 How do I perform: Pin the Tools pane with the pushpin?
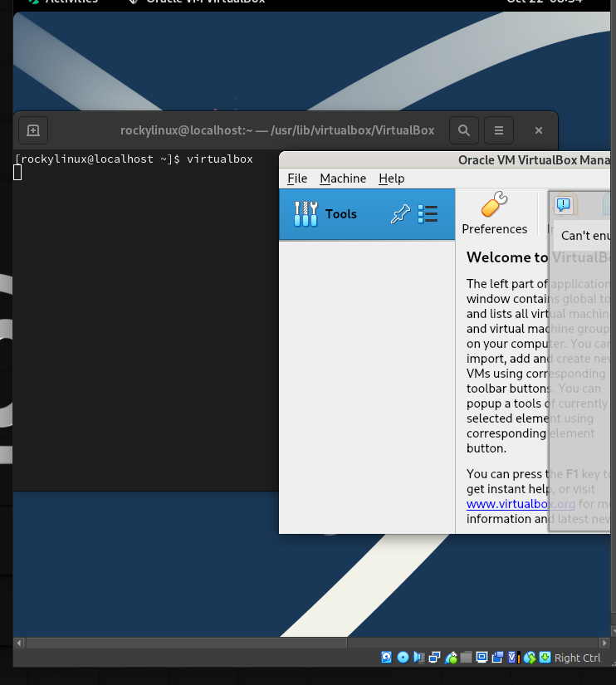(x=400, y=214)
